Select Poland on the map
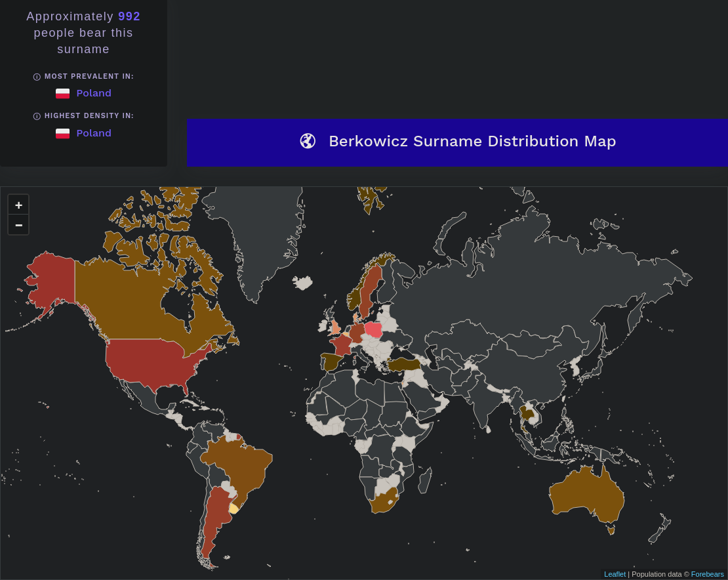 coord(374,330)
